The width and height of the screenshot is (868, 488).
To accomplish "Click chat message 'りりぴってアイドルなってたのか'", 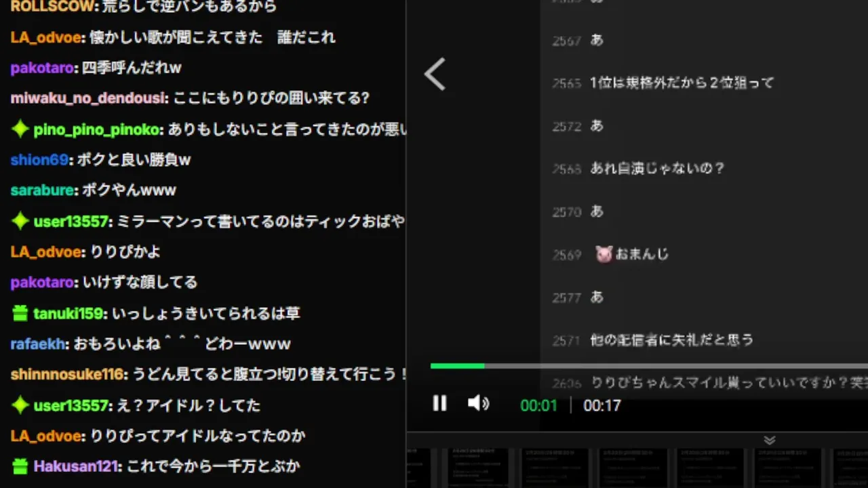I will pos(198,436).
